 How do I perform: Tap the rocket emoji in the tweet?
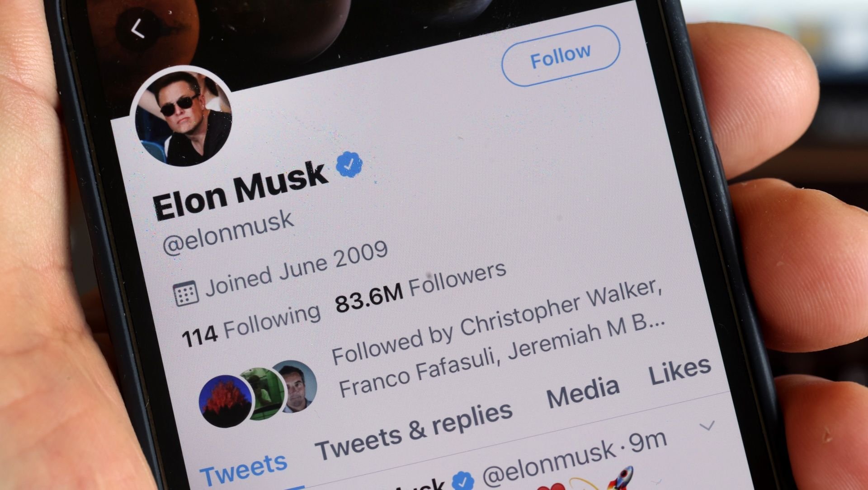[621, 478]
